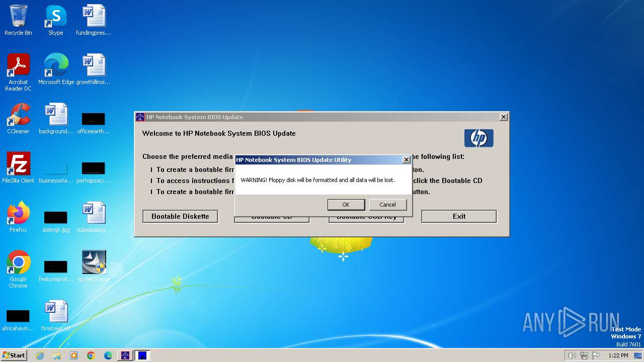Cancel the floppy format warning dialog
Image resolution: width=644 pixels, height=362 pixels.
tap(387, 205)
